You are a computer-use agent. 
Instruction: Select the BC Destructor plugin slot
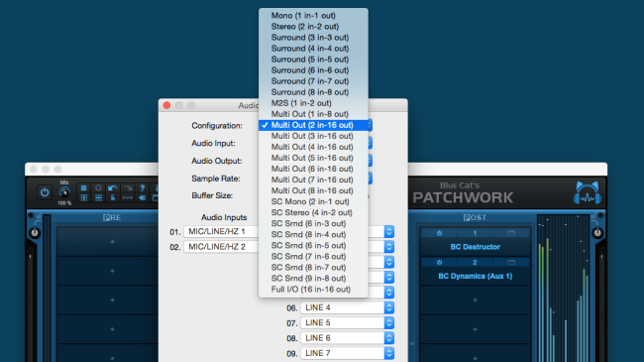[476, 247]
